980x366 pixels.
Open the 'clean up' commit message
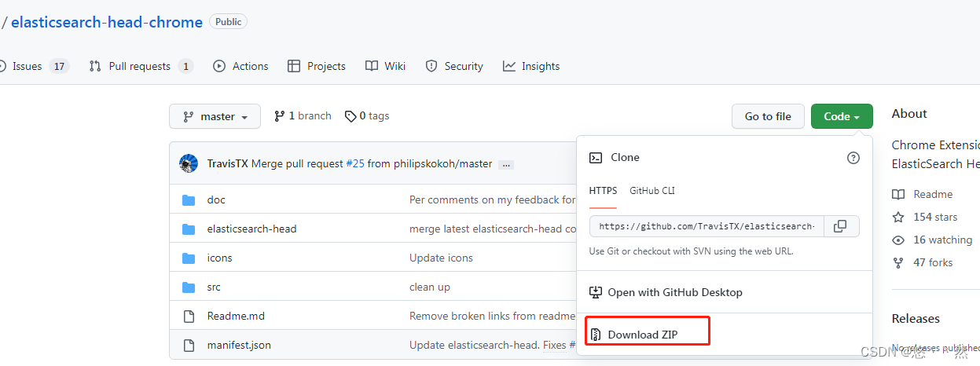tap(430, 287)
